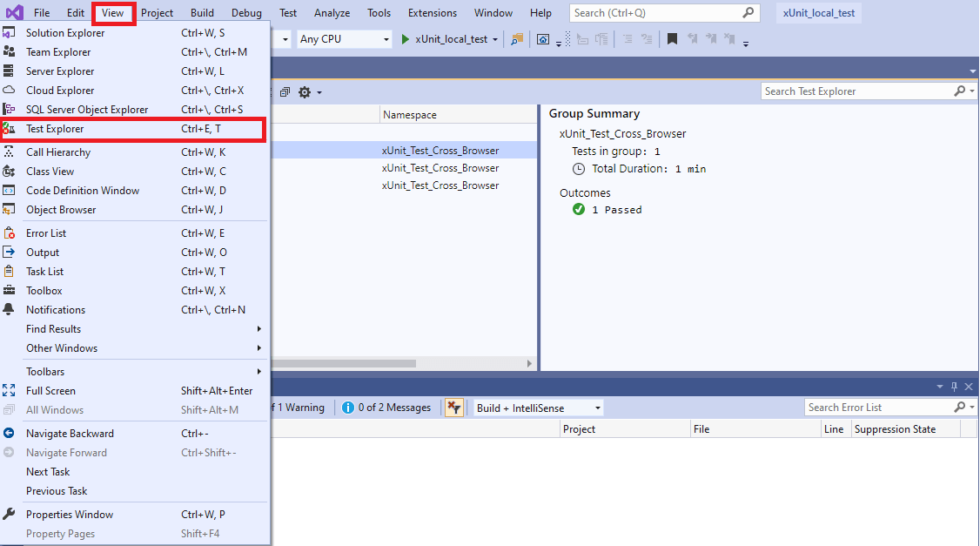This screenshot has width=980, height=546.
Task: Pin the Error List panel with the pin icon
Action: pos(954,386)
